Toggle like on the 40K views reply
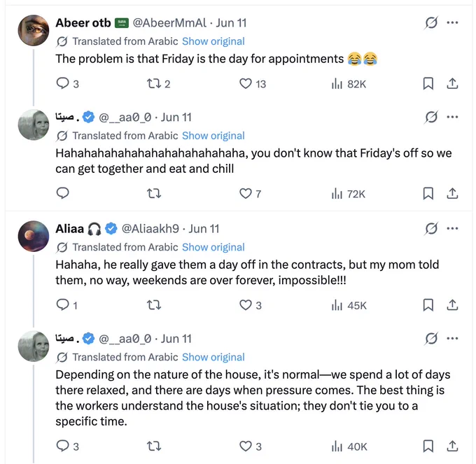The width and height of the screenshot is (476, 464). click(x=250, y=446)
